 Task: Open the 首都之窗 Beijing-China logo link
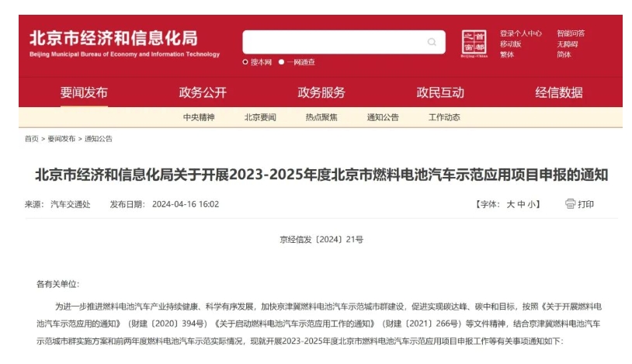(x=474, y=43)
